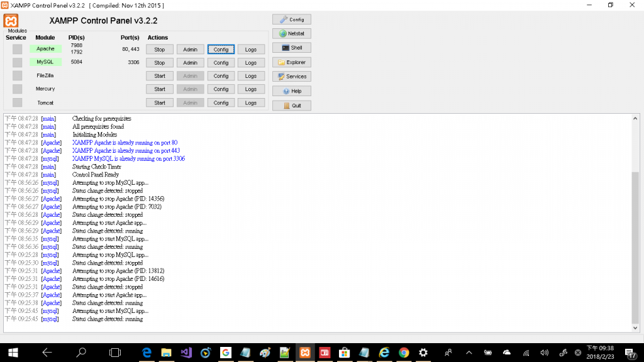Click the taskbar back arrow
The width and height of the screenshot is (644, 362).
tap(47, 353)
